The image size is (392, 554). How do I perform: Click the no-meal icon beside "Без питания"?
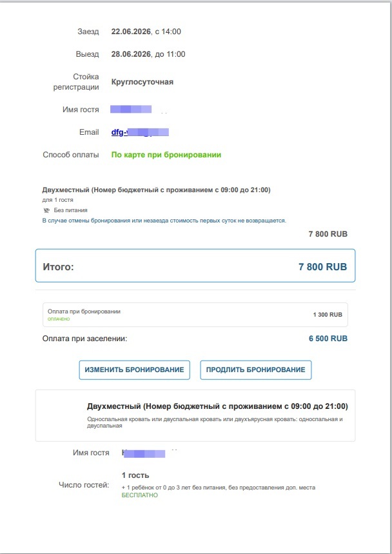[46, 210]
